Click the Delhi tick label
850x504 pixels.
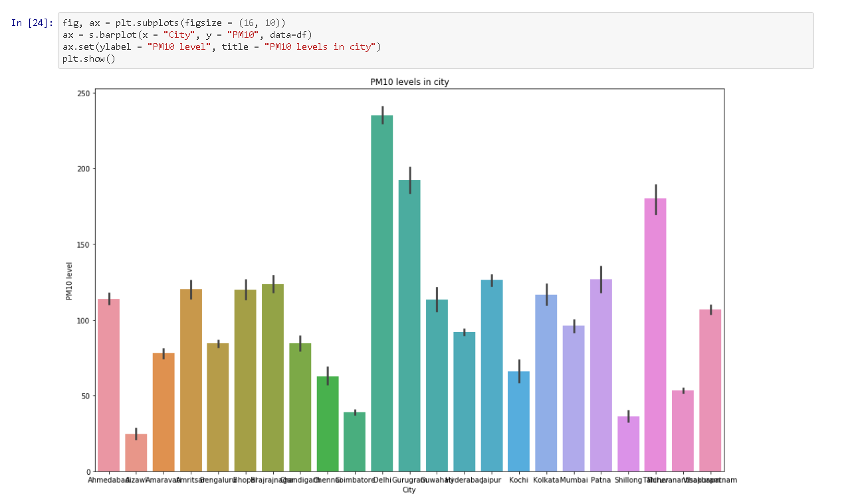coord(381,479)
